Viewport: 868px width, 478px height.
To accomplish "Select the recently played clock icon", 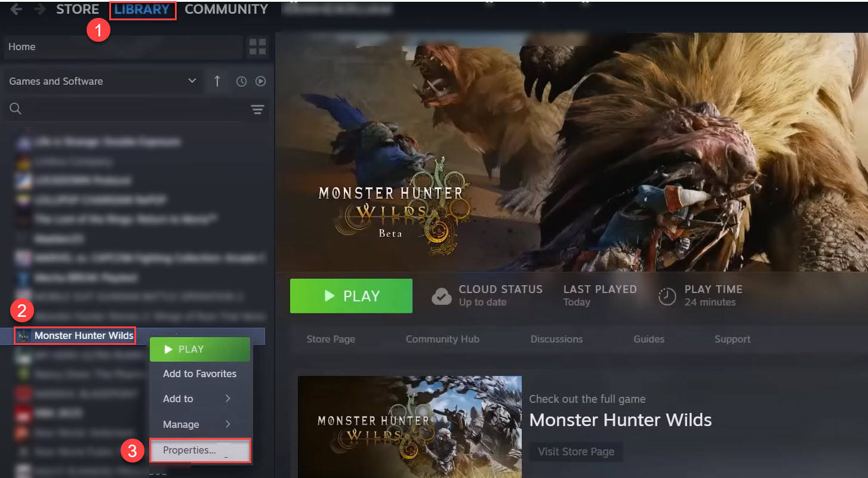I will [x=241, y=81].
